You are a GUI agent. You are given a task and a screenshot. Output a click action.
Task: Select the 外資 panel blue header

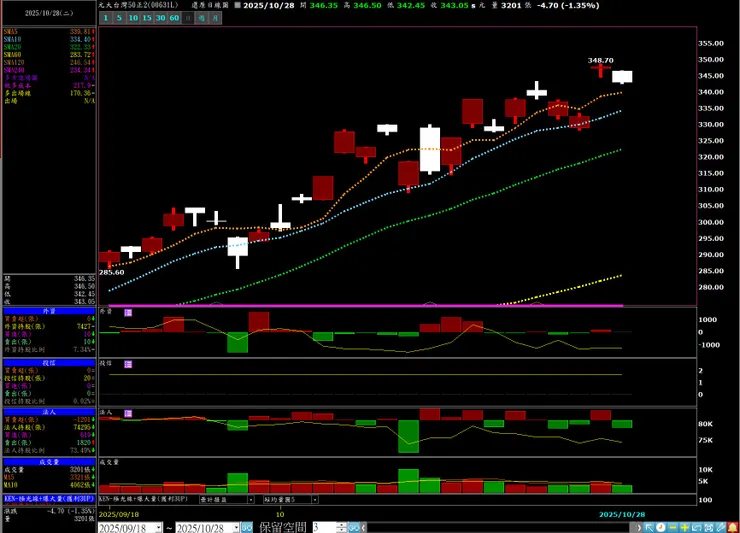pyautogui.click(x=49, y=312)
